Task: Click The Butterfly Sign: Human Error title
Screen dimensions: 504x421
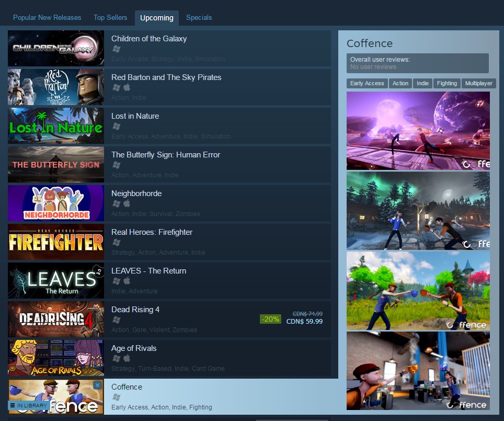Action: point(166,155)
